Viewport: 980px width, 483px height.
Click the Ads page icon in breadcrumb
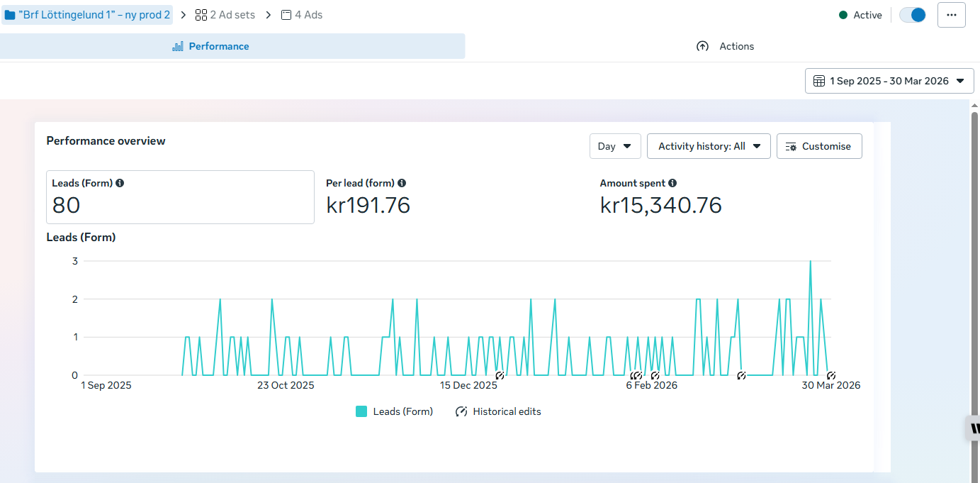tap(286, 15)
